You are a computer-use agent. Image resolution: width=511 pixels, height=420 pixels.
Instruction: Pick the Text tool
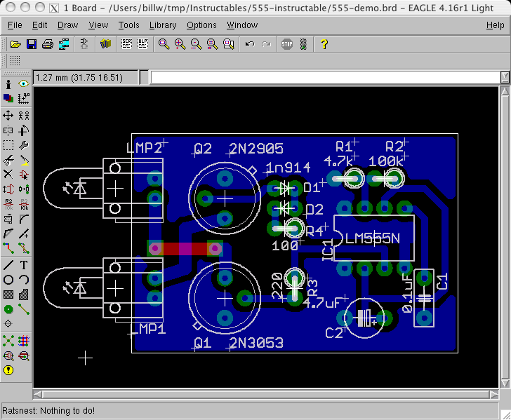point(24,265)
